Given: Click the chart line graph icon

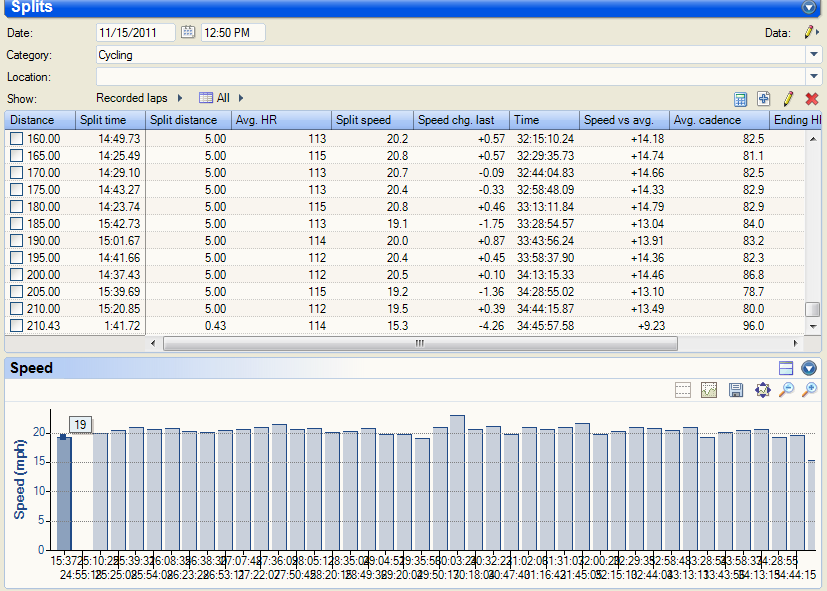Looking at the screenshot, I should click(x=709, y=390).
